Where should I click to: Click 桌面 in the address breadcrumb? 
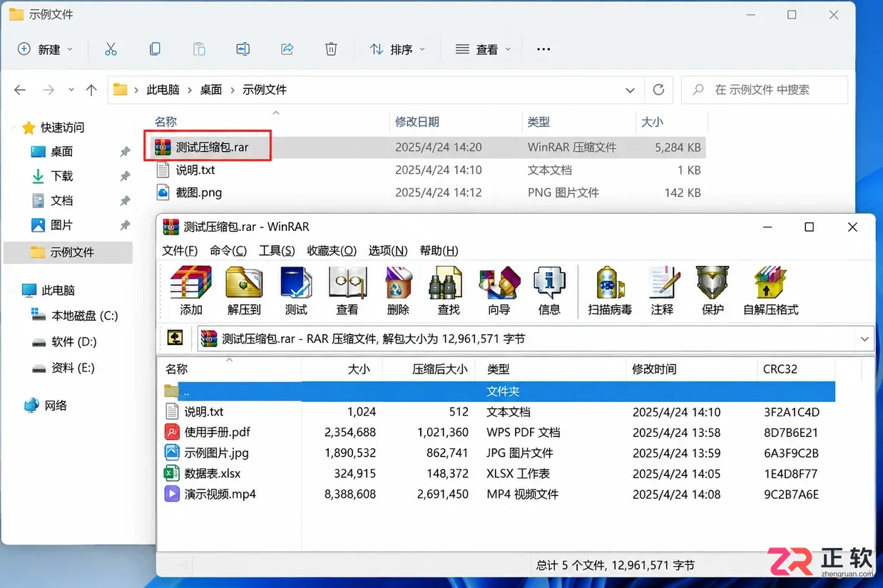coord(211,90)
